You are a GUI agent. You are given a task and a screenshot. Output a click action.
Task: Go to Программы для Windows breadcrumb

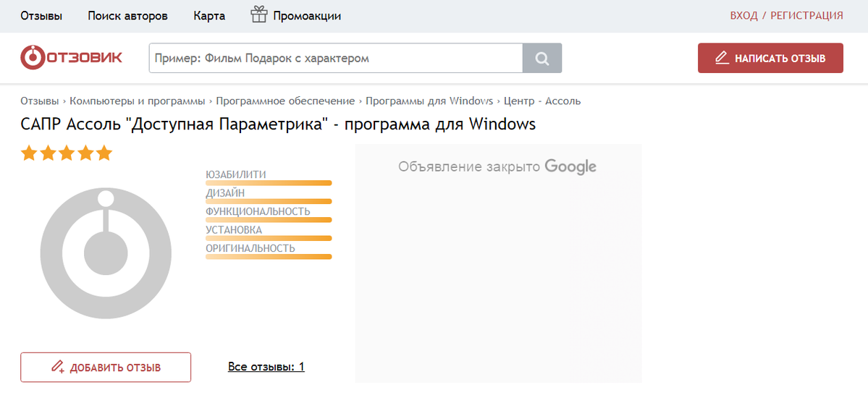pos(429,101)
